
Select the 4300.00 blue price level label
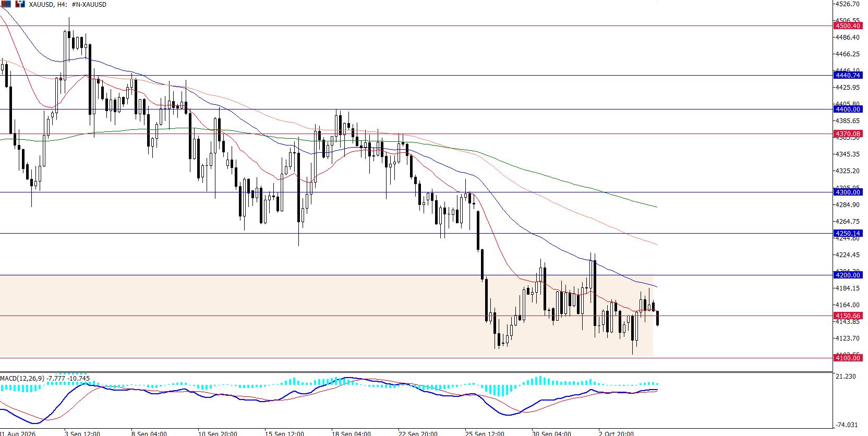(848, 192)
